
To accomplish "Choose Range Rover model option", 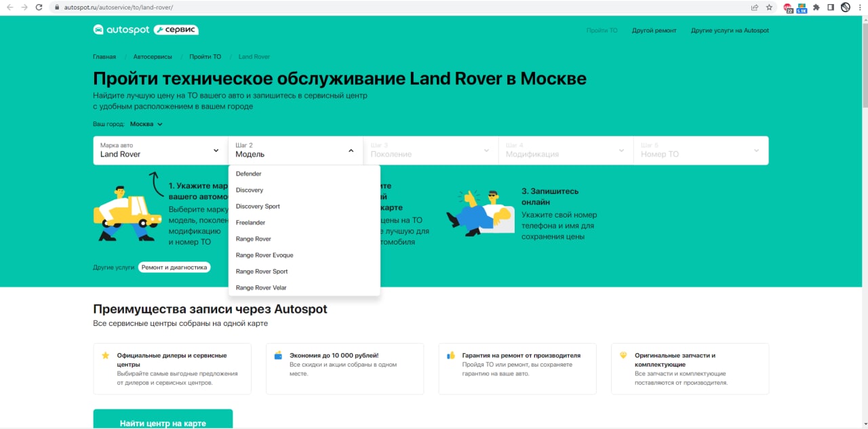I will click(304, 239).
